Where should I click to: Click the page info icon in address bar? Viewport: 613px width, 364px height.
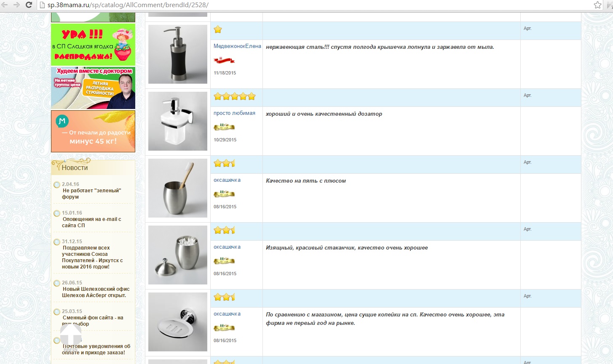tap(42, 5)
